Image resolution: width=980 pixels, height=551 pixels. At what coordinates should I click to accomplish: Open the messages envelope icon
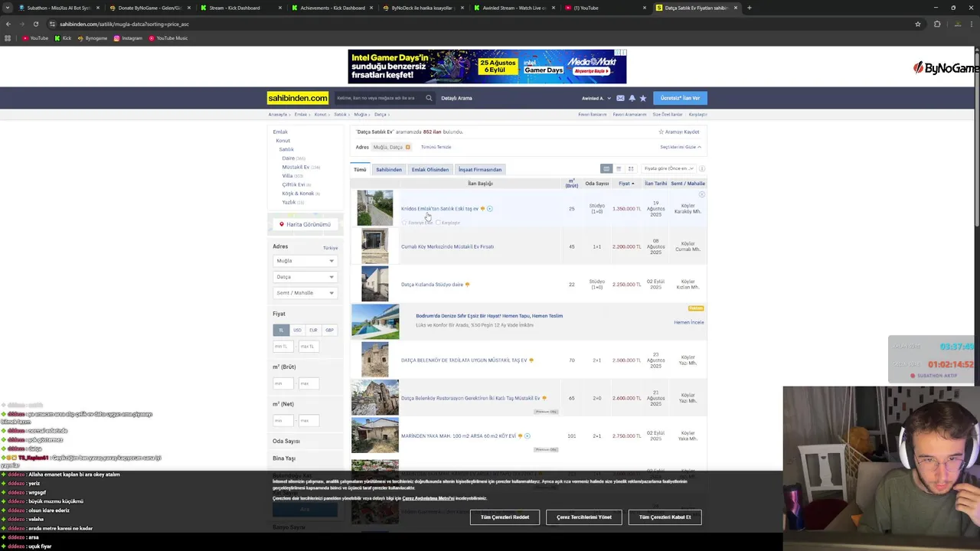coord(620,98)
